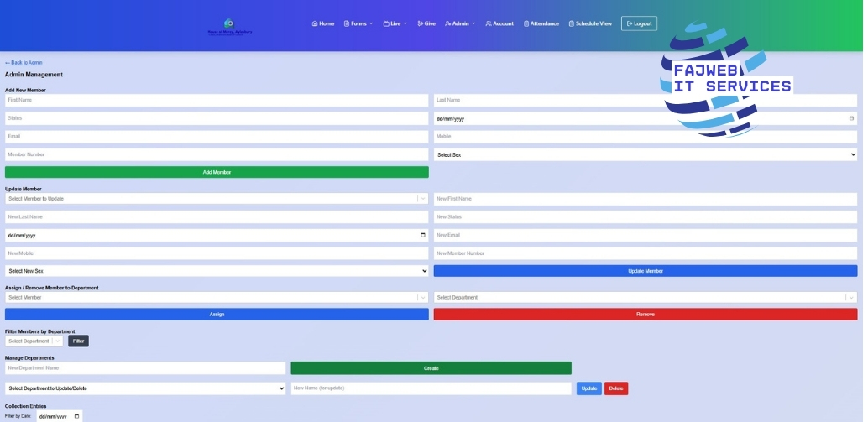The width and height of the screenshot is (868, 422).
Task: Go to the Home page
Action: click(x=323, y=23)
